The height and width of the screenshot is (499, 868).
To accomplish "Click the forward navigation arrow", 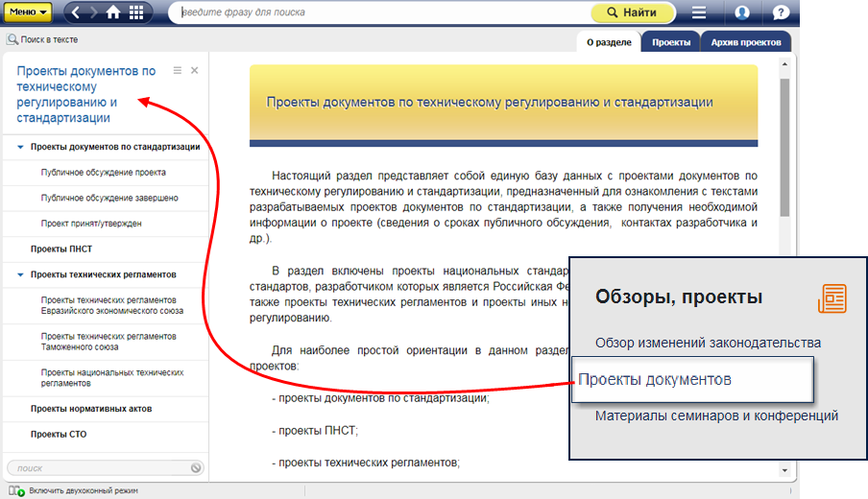I will tap(93, 12).
